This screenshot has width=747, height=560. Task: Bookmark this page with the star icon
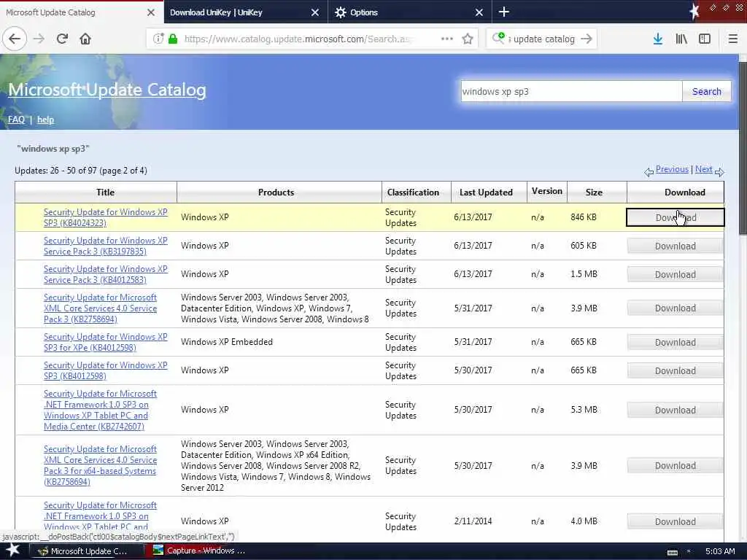(468, 39)
